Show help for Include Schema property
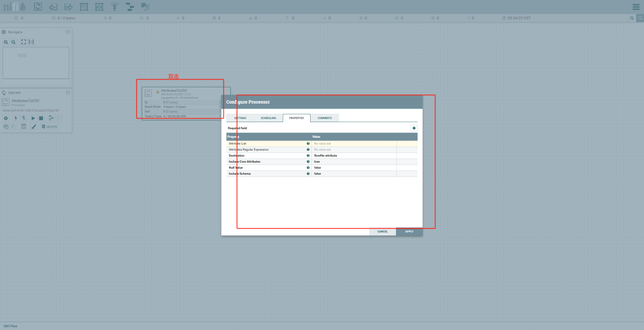 (308, 173)
